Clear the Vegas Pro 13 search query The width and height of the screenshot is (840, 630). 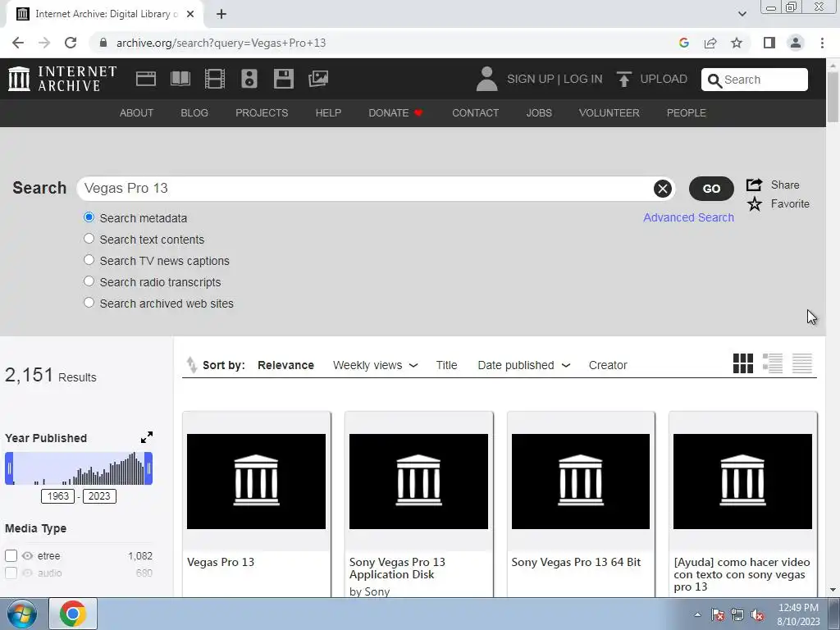tap(662, 189)
